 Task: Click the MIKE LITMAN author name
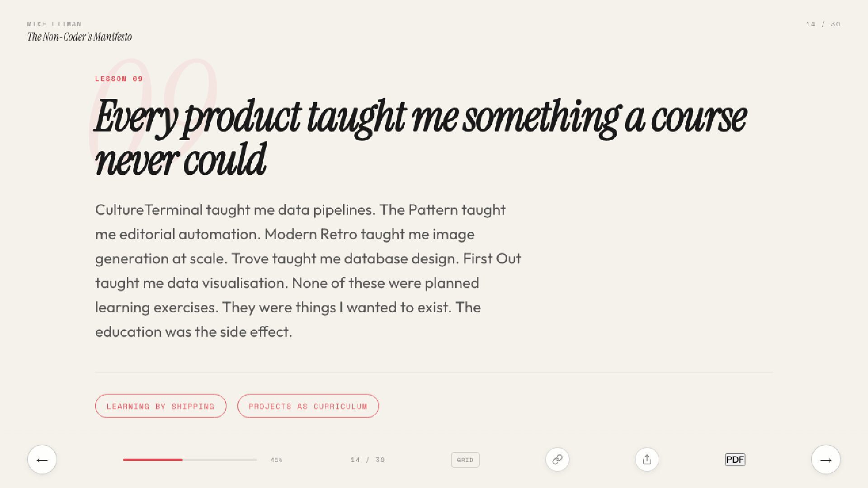(x=54, y=24)
